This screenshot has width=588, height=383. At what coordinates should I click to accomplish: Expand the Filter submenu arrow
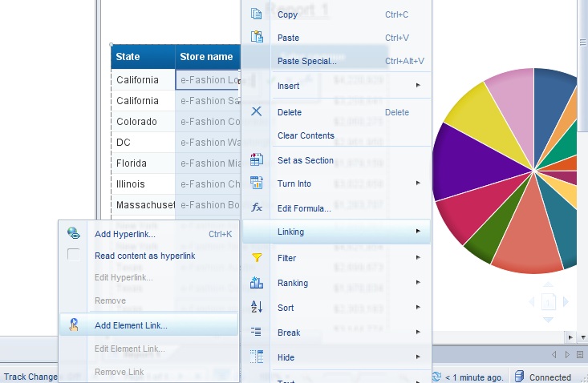coord(418,257)
